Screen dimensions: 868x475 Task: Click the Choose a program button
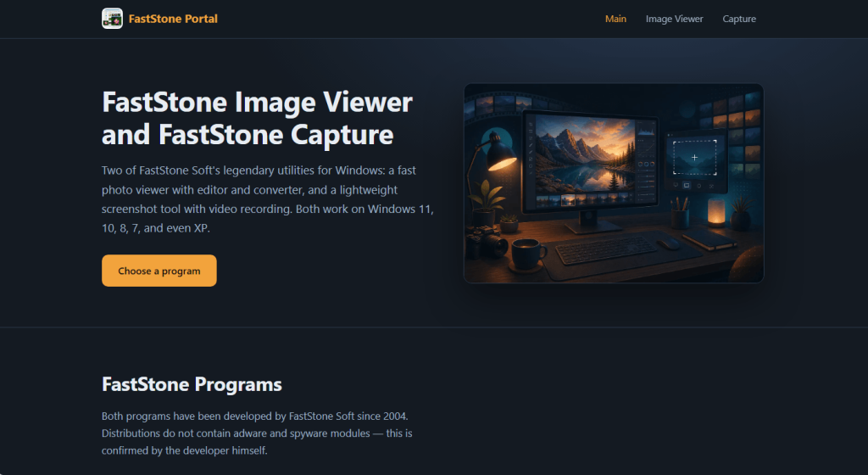[x=159, y=271]
